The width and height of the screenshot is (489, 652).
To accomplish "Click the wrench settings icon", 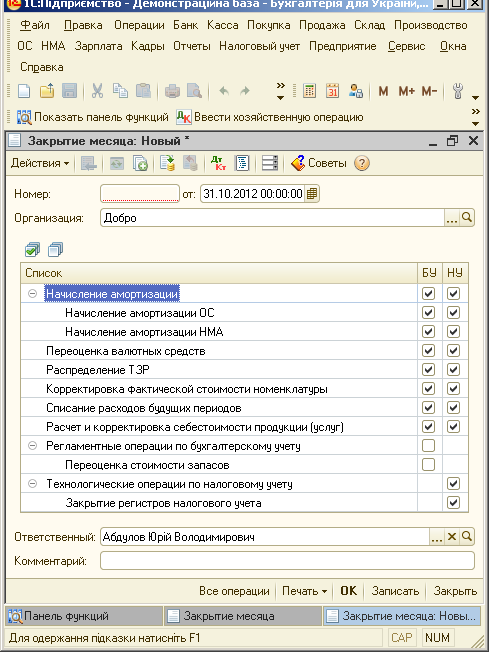I will click(458, 91).
